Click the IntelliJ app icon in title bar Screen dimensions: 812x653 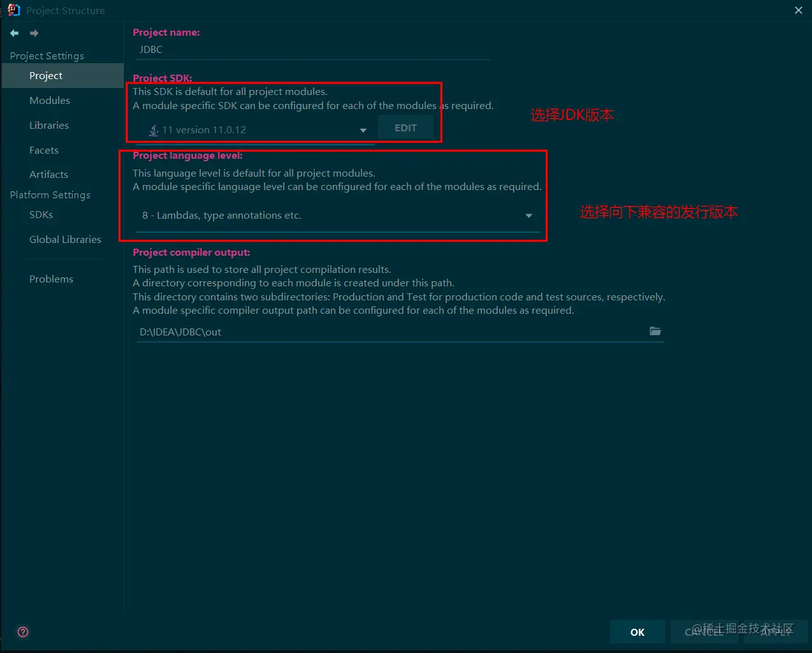point(13,10)
